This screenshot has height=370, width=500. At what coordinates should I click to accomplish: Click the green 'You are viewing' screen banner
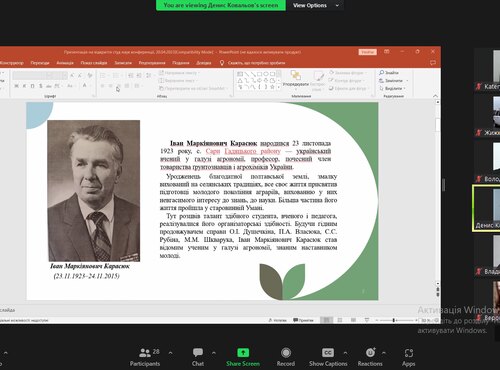[x=221, y=5]
